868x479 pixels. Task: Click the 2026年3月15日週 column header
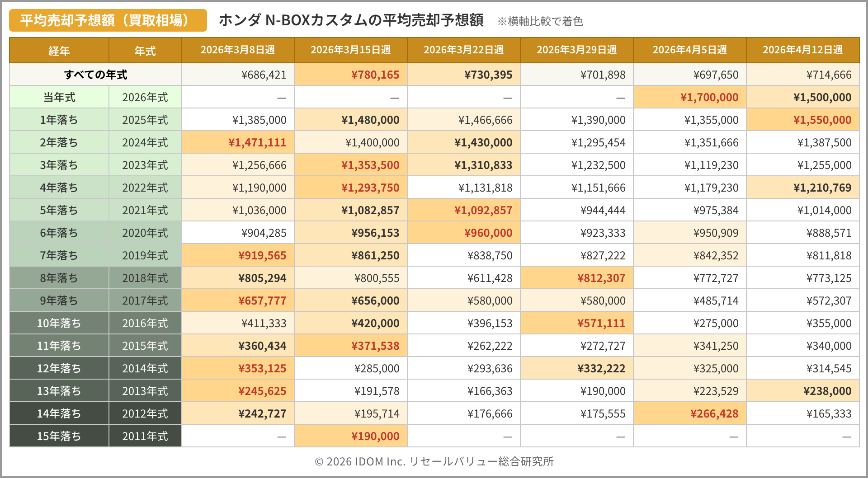(350, 50)
